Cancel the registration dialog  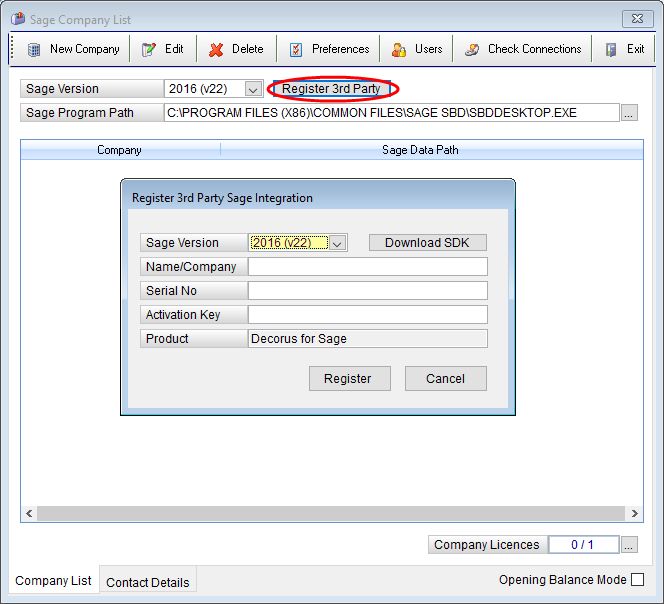pos(445,378)
